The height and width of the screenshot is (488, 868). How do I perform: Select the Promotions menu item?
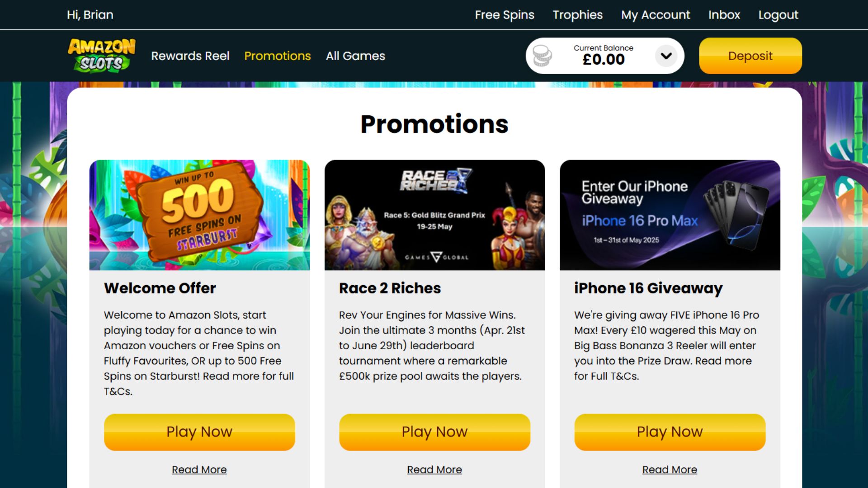coord(278,56)
